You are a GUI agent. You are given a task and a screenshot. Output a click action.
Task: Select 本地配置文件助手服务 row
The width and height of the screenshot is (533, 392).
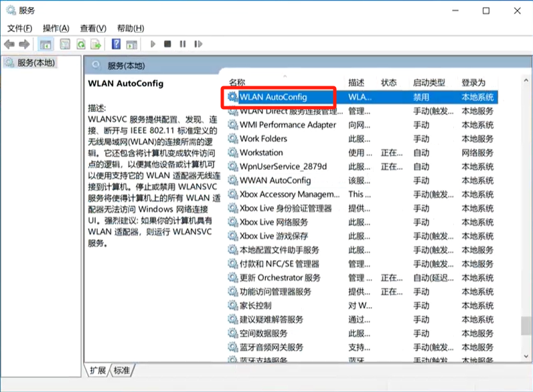(x=362, y=250)
